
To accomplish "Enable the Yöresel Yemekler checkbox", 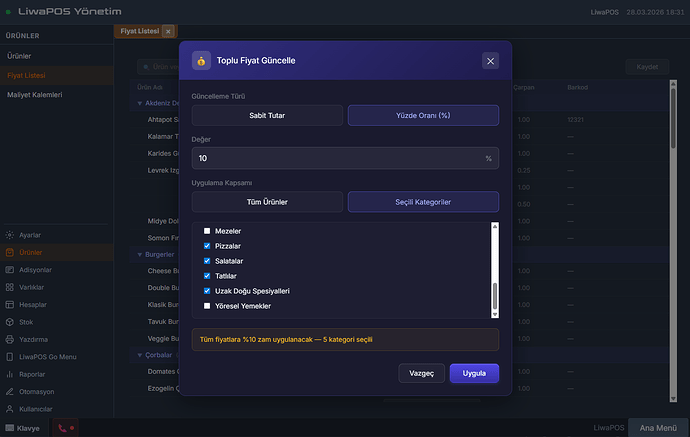I will coord(208,306).
